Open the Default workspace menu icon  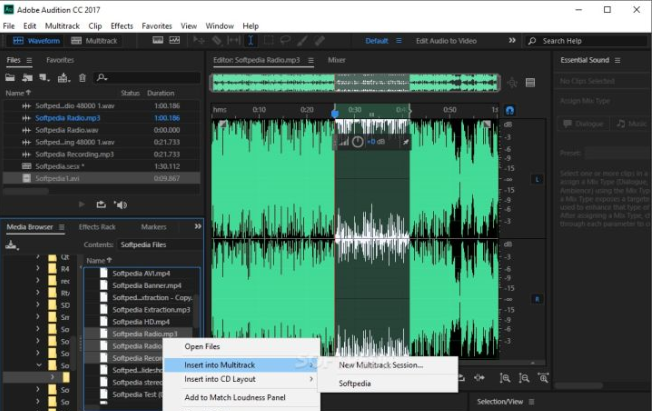coord(399,41)
